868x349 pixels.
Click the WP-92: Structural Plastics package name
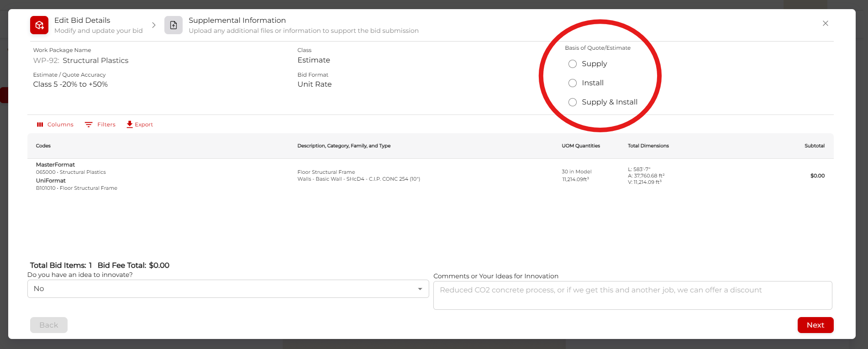[x=81, y=60]
